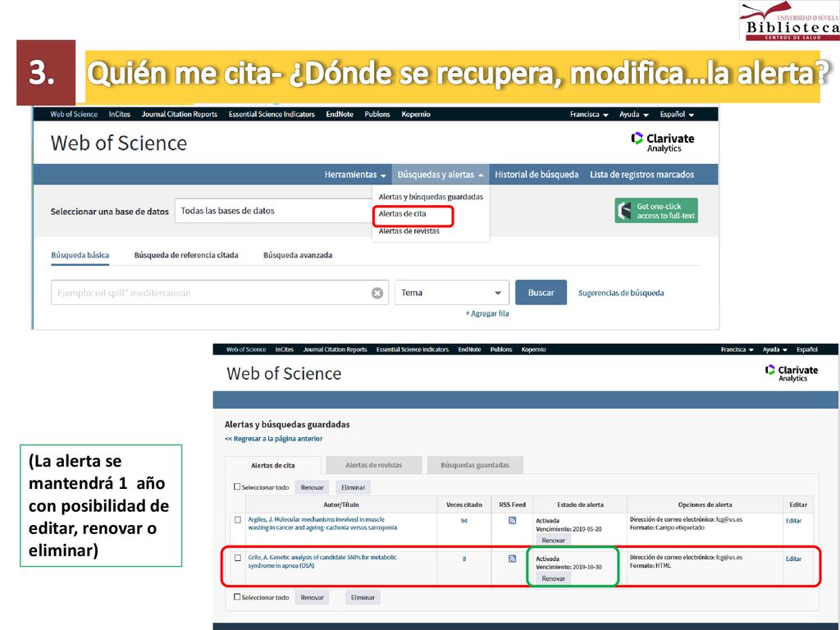840x630 pixels.
Task: Open Grilo Genetic analysis article link
Action: click(x=322, y=561)
